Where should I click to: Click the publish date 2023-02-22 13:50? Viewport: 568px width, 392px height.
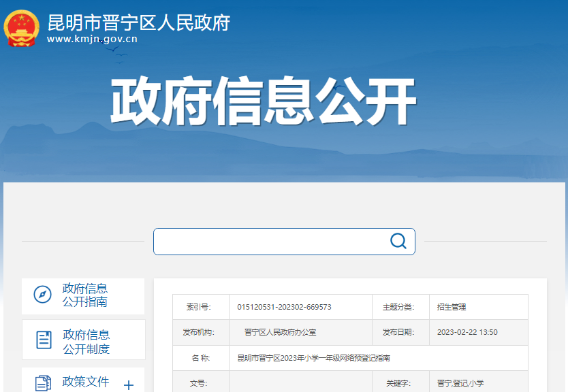(x=467, y=332)
